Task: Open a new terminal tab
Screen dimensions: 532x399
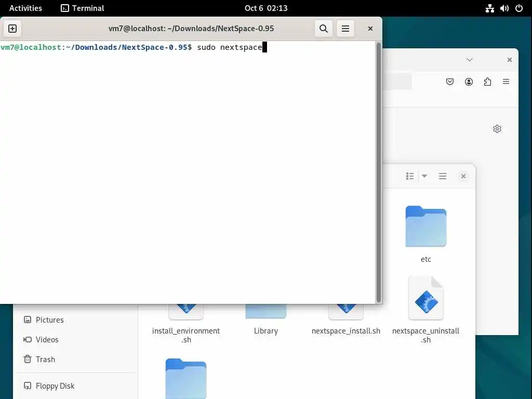Action: tap(12, 29)
